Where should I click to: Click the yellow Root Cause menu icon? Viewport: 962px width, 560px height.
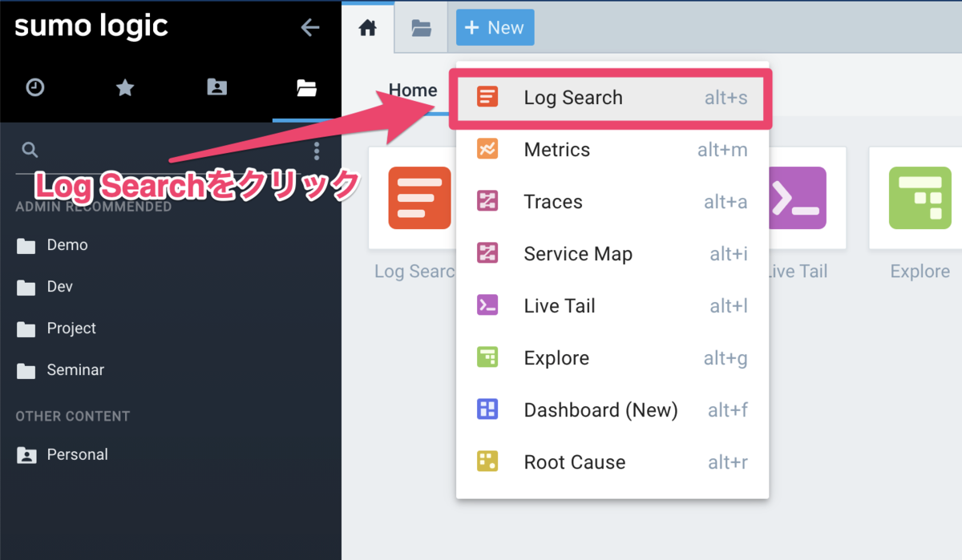pos(487,461)
